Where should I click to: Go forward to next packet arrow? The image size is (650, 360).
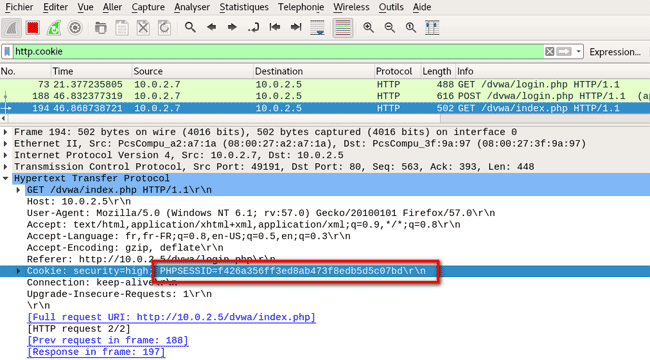[232, 27]
